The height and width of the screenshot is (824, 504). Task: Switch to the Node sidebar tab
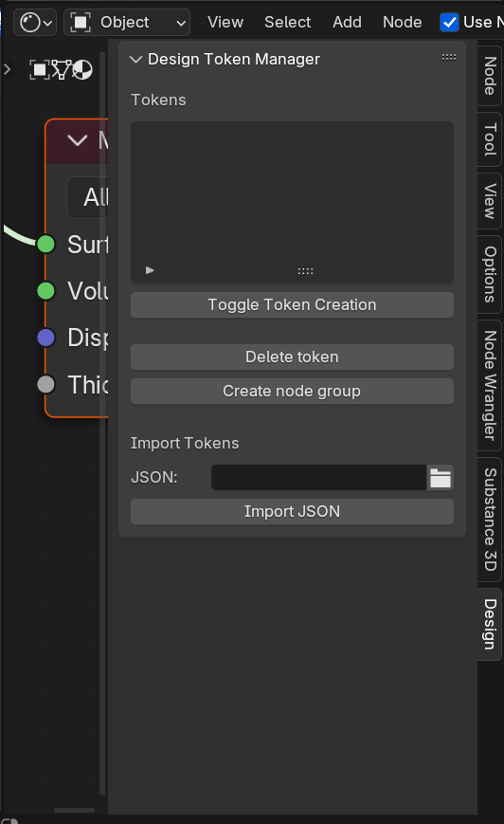(490, 76)
